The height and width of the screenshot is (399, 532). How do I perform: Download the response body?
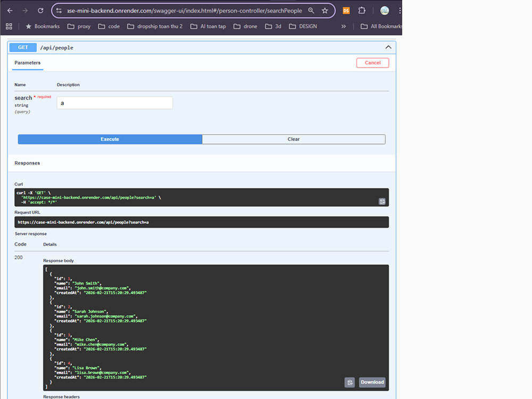pos(372,383)
